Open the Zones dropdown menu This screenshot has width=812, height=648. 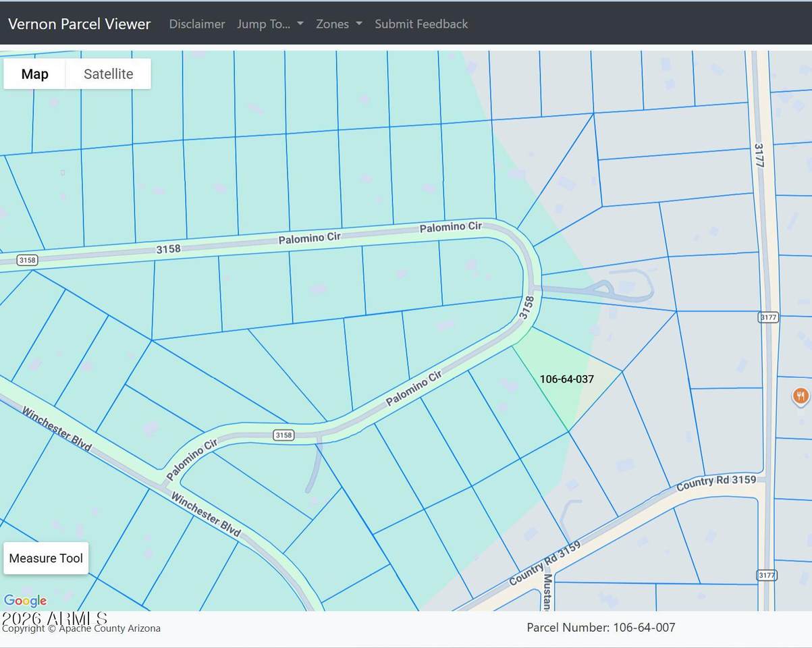tap(339, 24)
